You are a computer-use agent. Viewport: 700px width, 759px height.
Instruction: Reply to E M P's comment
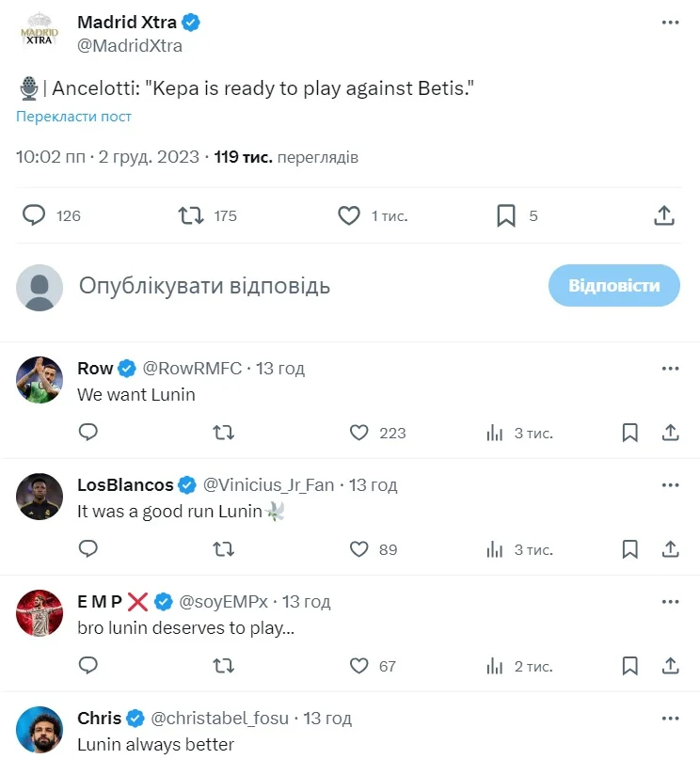(x=88, y=666)
